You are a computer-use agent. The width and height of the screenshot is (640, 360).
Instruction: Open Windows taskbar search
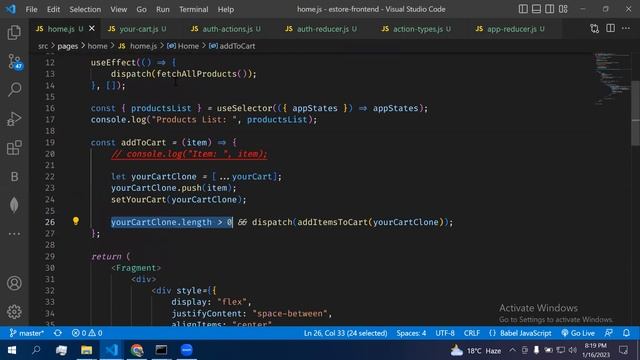[x=36, y=350]
